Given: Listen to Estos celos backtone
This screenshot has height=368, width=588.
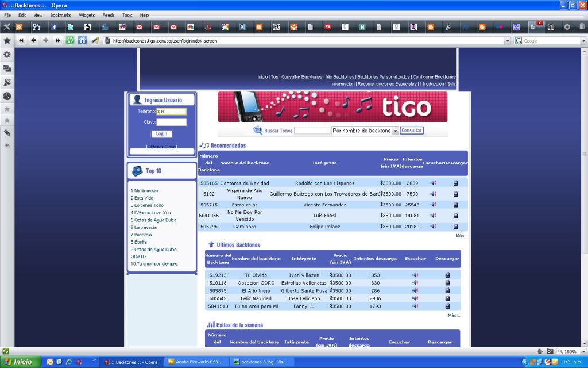Looking at the screenshot, I should point(433,205).
